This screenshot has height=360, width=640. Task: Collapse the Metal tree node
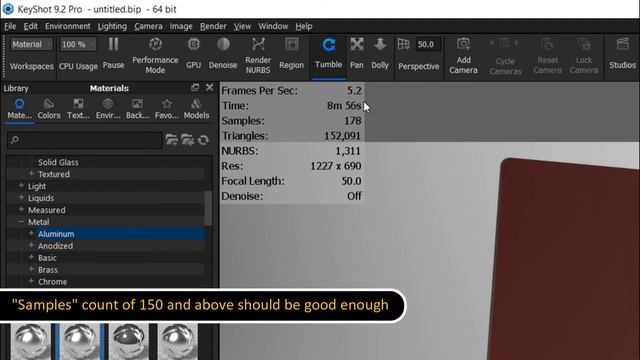pyautogui.click(x=21, y=222)
